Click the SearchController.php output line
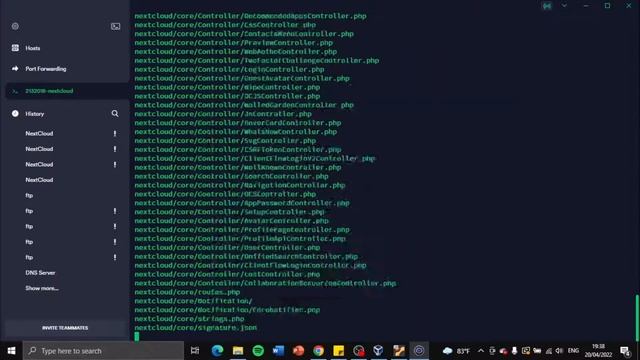Screen dimensions: 640x360 (x=231, y=176)
